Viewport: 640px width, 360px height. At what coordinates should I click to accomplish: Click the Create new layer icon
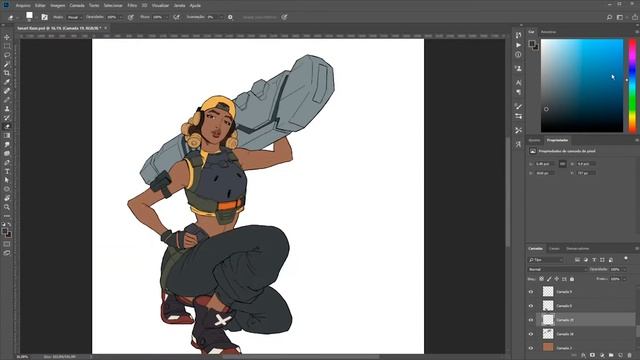[x=620, y=356]
